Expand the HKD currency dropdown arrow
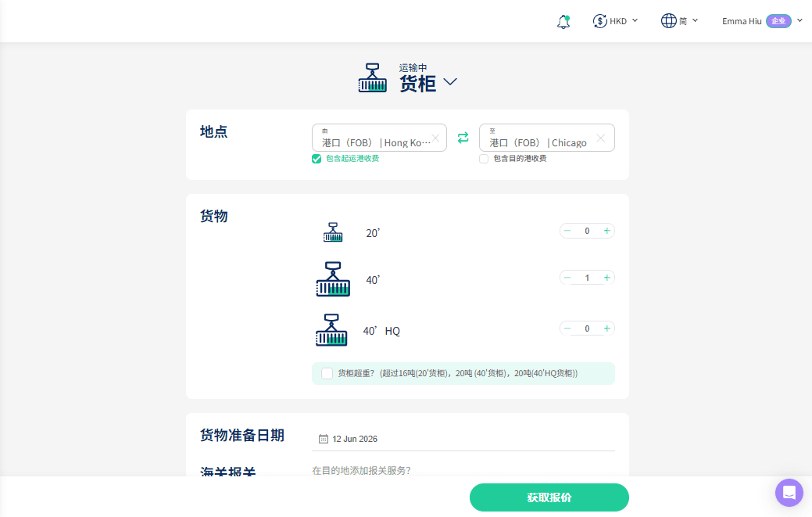Image resolution: width=812 pixels, height=517 pixels. tap(635, 20)
